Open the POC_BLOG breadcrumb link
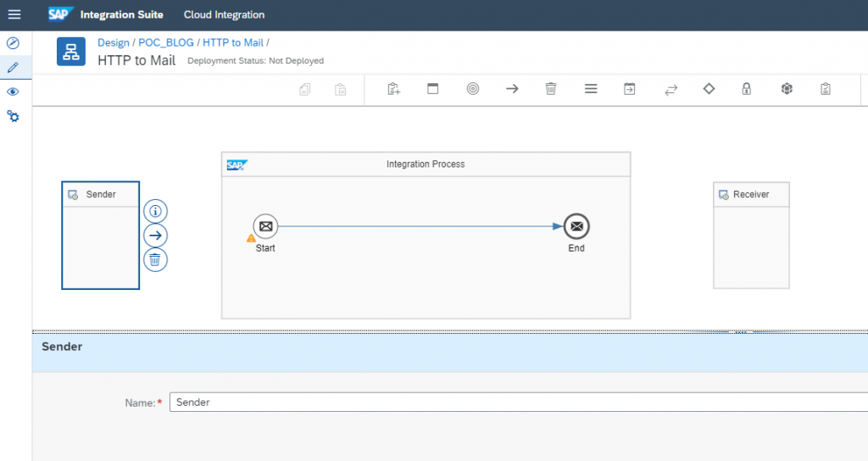 pyautogui.click(x=166, y=42)
